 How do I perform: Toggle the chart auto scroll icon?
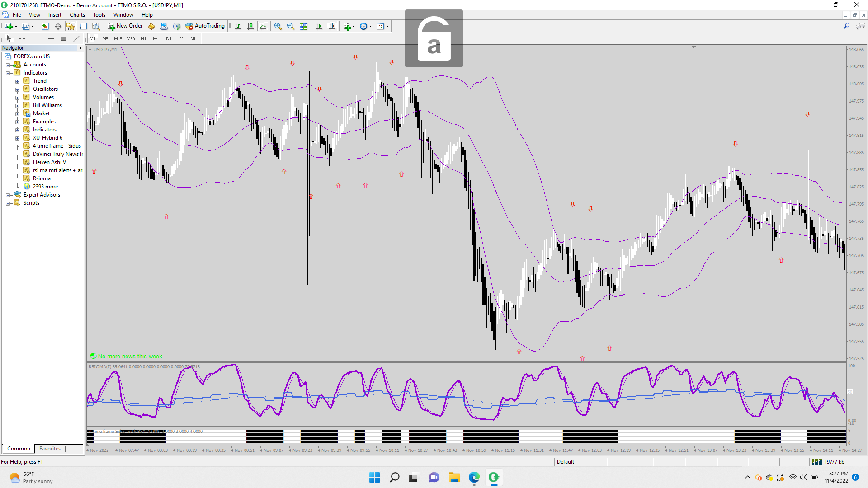(x=319, y=26)
